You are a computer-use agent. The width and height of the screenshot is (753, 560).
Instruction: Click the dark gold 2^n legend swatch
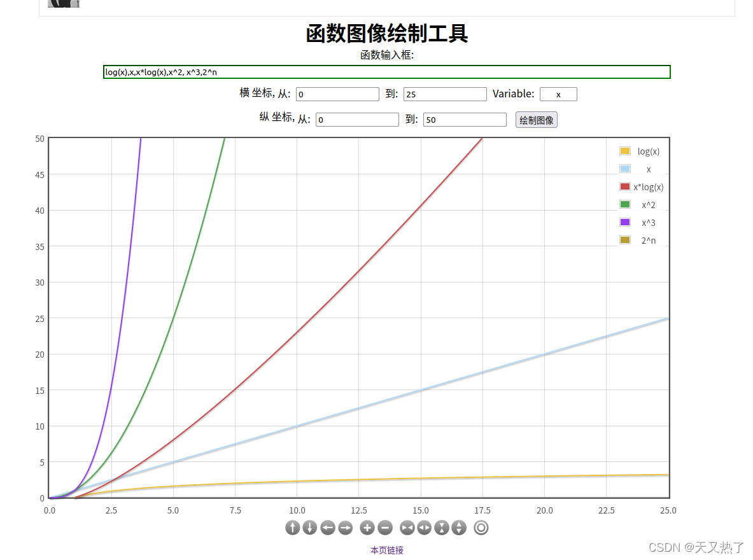click(x=625, y=240)
